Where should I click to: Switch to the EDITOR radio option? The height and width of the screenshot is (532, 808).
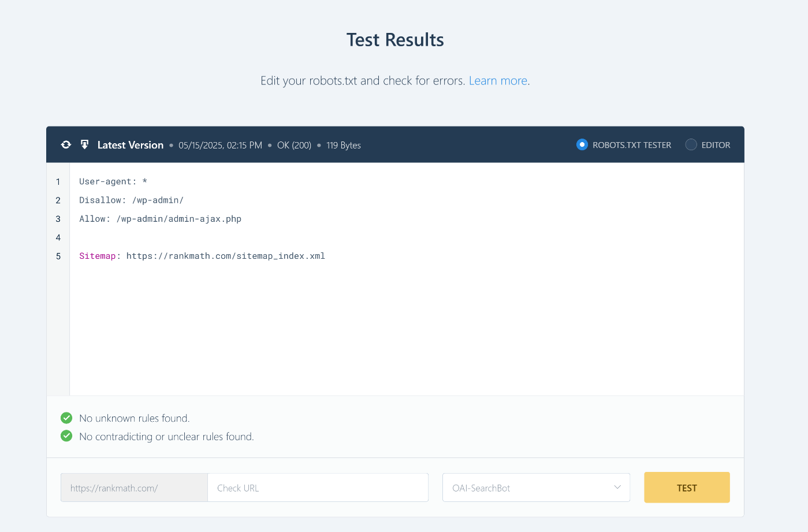coord(691,145)
